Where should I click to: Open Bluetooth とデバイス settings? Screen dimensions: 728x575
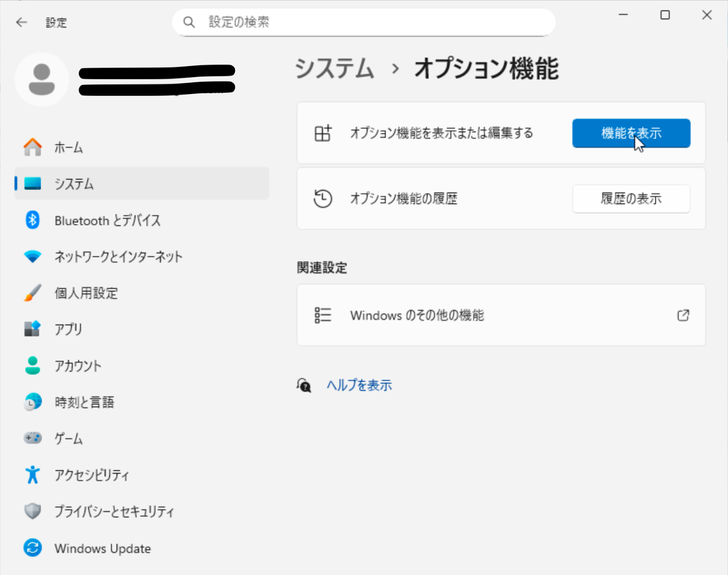pyautogui.click(x=141, y=220)
